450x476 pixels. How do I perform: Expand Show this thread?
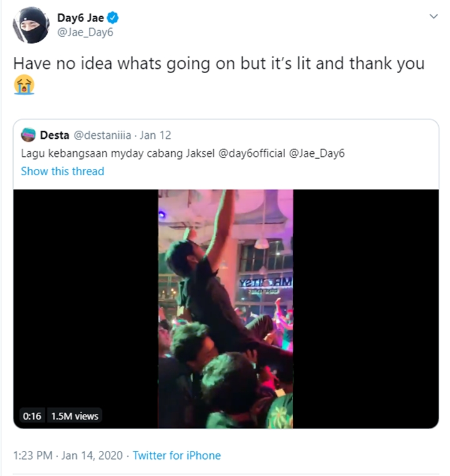tap(62, 171)
